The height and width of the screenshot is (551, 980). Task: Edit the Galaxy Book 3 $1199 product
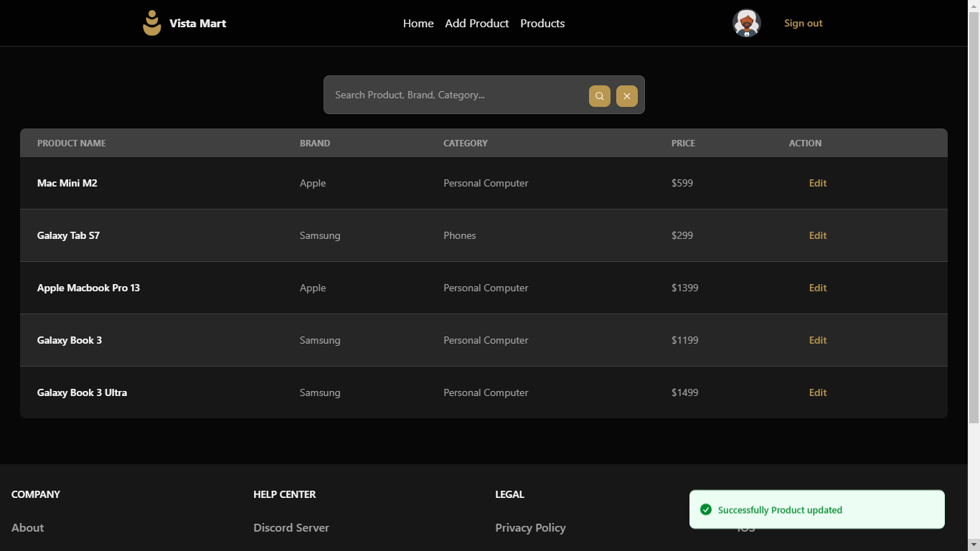pyautogui.click(x=818, y=340)
